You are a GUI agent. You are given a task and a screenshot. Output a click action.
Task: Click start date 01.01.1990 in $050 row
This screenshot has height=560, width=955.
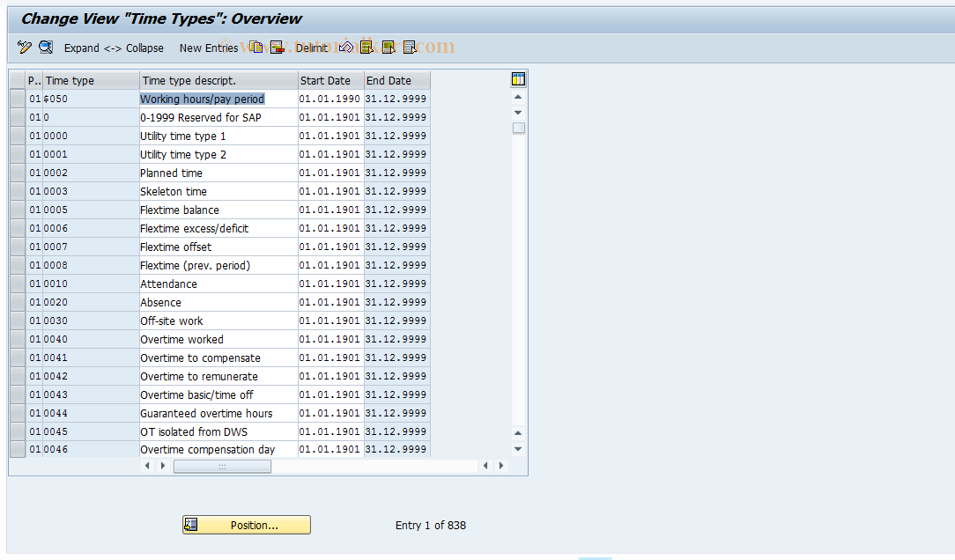[x=329, y=99]
